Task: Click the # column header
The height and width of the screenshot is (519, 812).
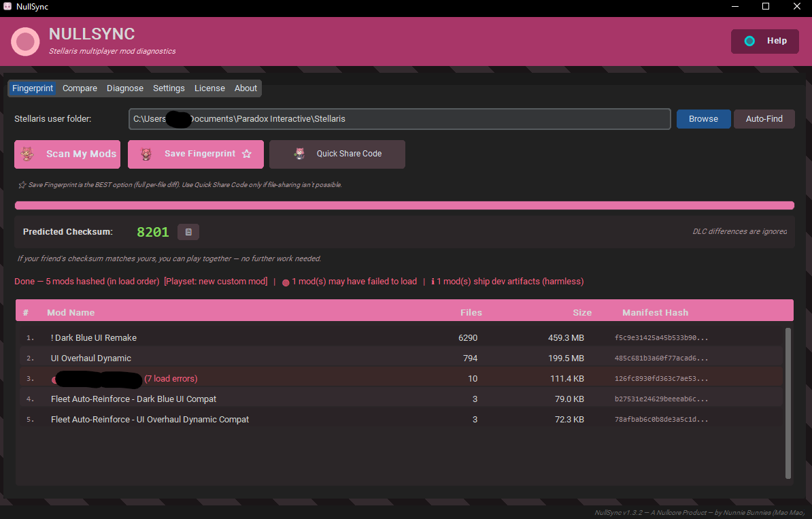Action: tap(26, 312)
